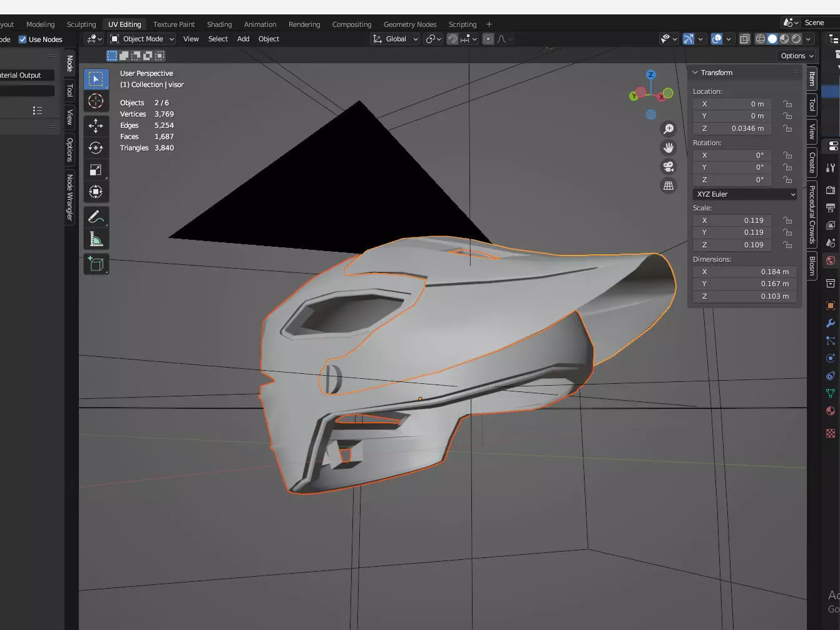Click the Z axis on navigation gizmo
Viewport: 840px width, 630px height.
tap(651, 75)
